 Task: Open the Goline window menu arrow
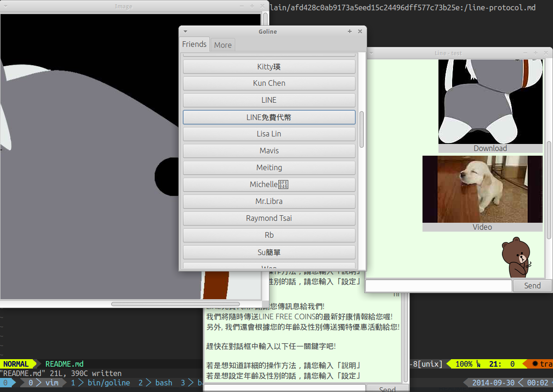(185, 32)
